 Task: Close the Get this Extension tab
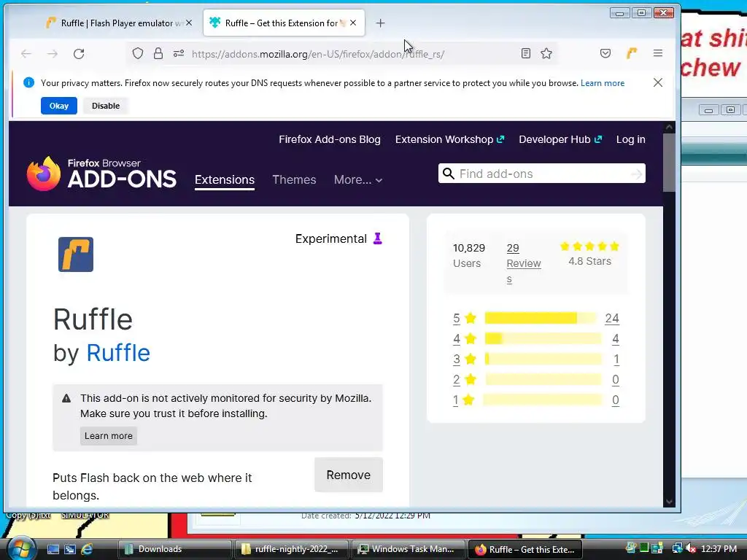[353, 23]
